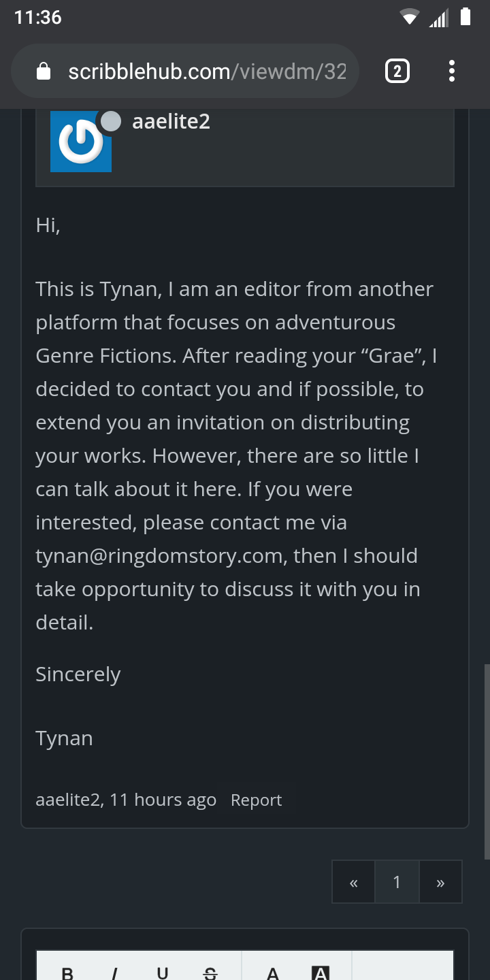Select page 1 in pagination
Image resolution: width=490 pixels, height=980 pixels.
coord(397,882)
